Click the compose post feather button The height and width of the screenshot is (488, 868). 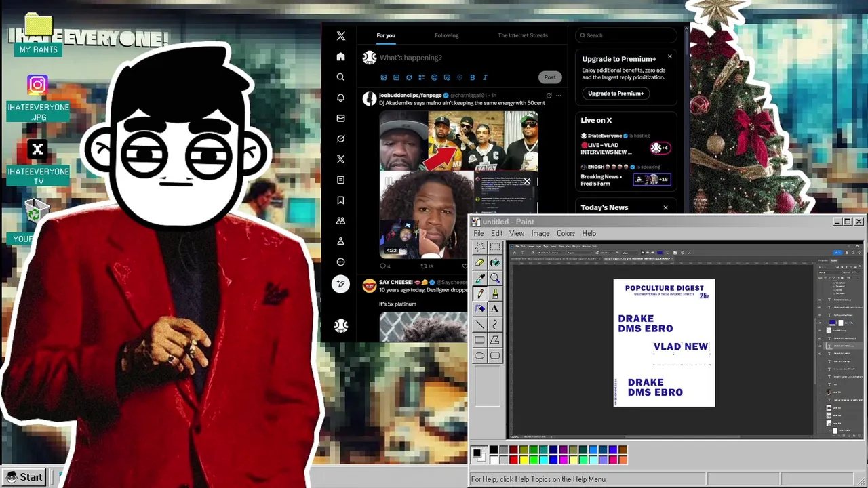click(341, 284)
